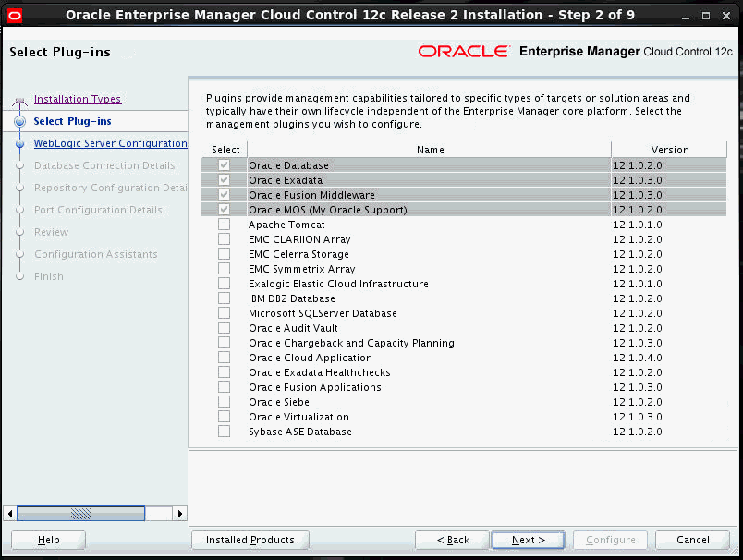
Task: Check the Oracle Virtualization plug-in
Action: (225, 417)
